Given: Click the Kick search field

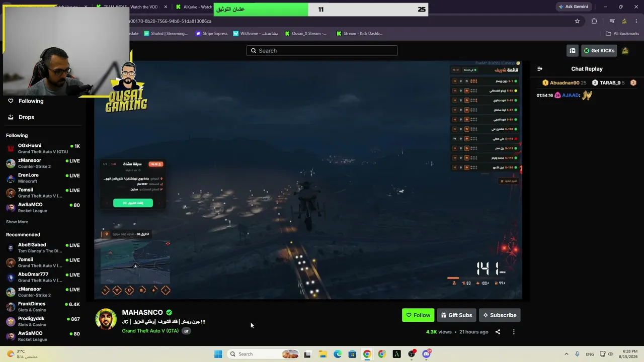Looking at the screenshot, I should (x=322, y=50).
